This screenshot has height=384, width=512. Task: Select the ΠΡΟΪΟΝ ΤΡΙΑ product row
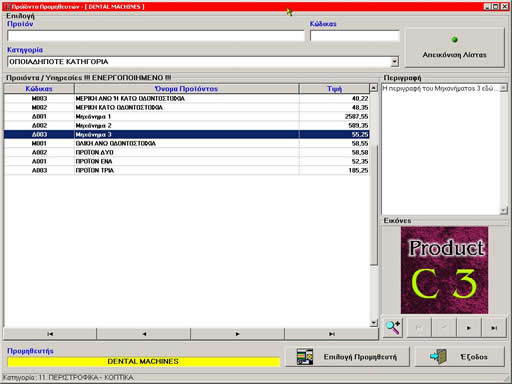pos(186,170)
